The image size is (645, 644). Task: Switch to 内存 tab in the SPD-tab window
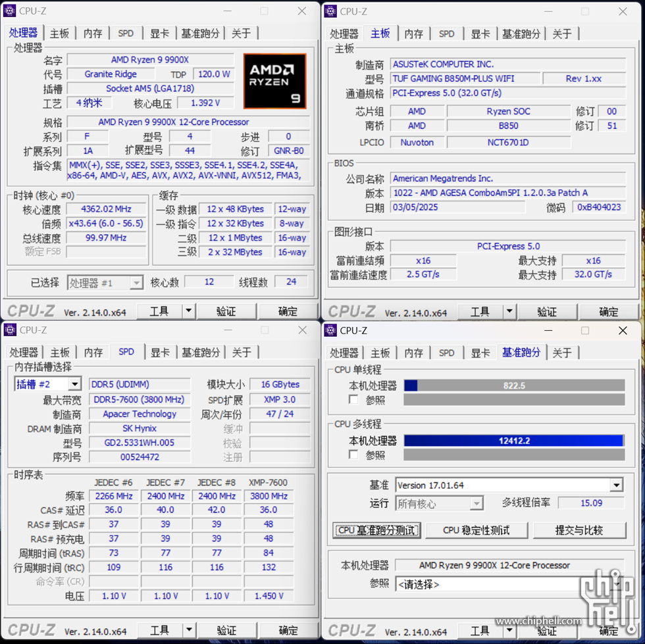pos(93,353)
